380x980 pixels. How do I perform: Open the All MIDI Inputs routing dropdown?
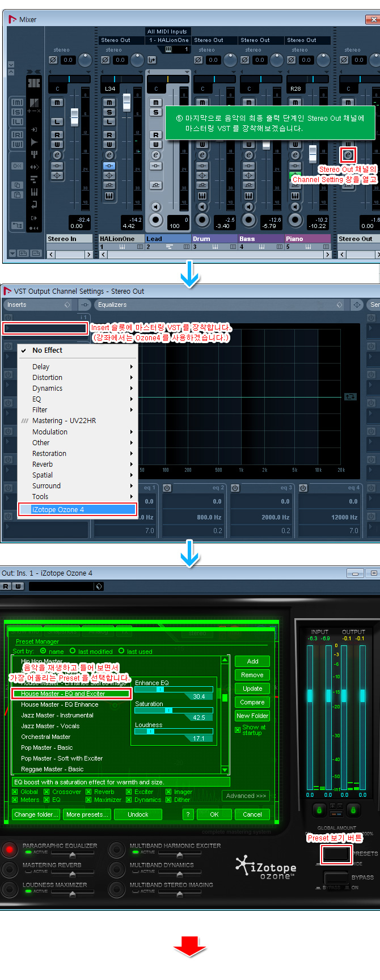[x=168, y=32]
